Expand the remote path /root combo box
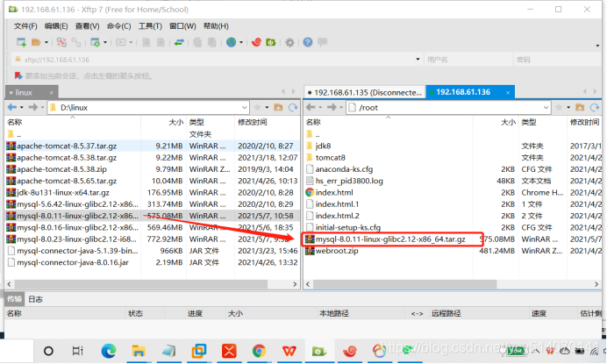 (x=546, y=107)
